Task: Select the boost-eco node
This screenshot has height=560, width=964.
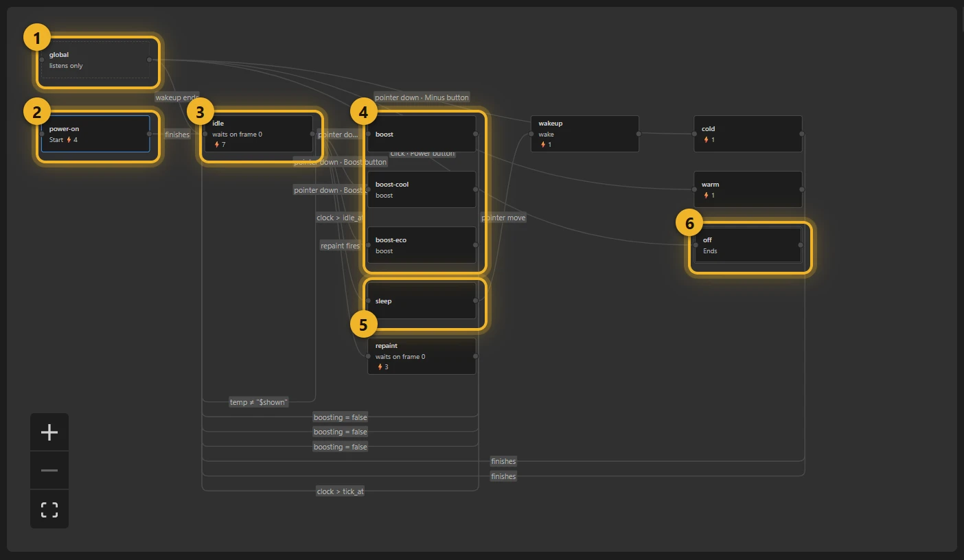Action: coord(422,245)
